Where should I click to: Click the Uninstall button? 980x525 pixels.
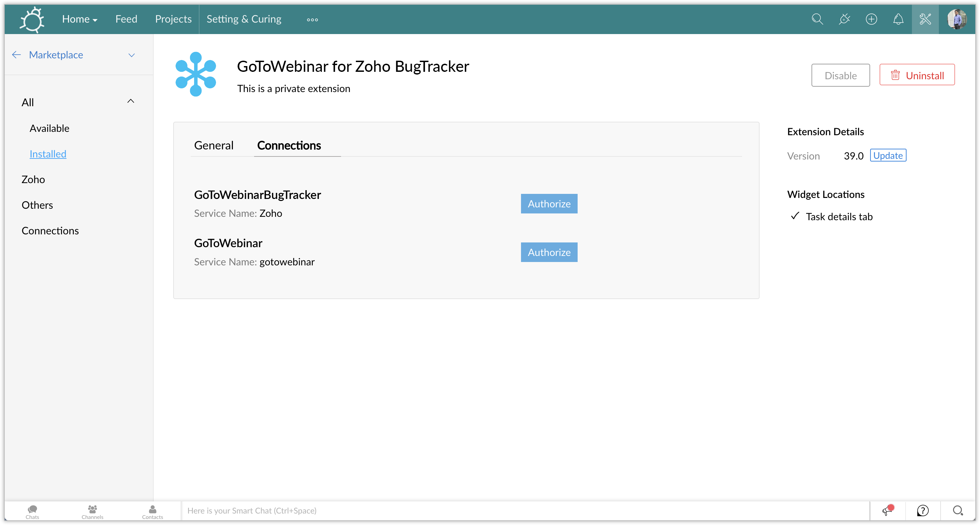pos(917,75)
